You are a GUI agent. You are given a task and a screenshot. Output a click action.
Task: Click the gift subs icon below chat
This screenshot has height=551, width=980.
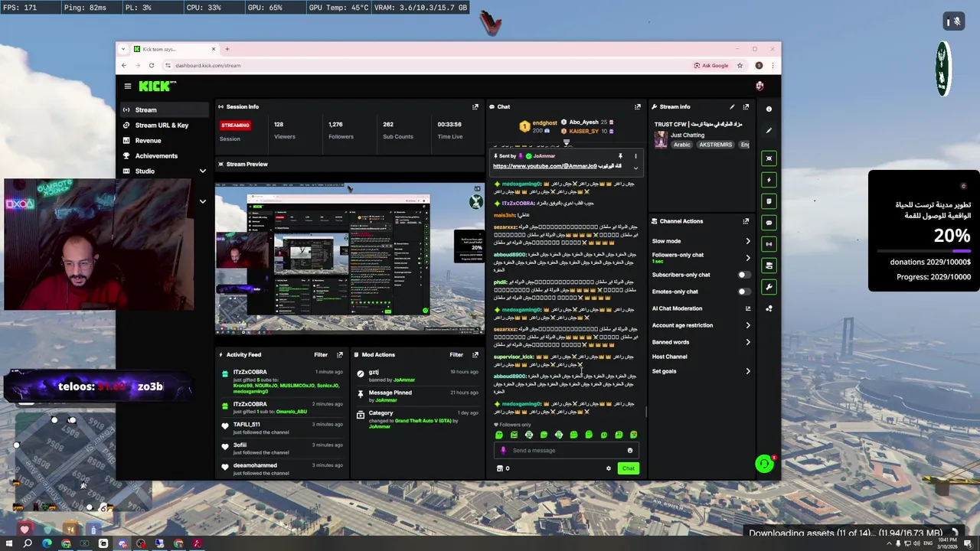(500, 468)
